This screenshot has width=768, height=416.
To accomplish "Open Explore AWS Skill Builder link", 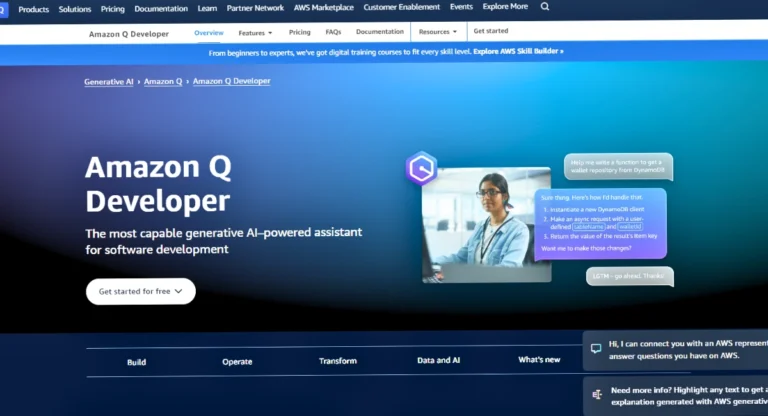I will 518,51.
